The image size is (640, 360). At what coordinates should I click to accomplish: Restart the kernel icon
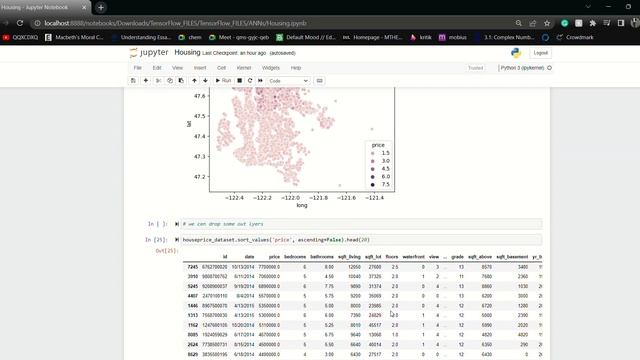[250, 81]
